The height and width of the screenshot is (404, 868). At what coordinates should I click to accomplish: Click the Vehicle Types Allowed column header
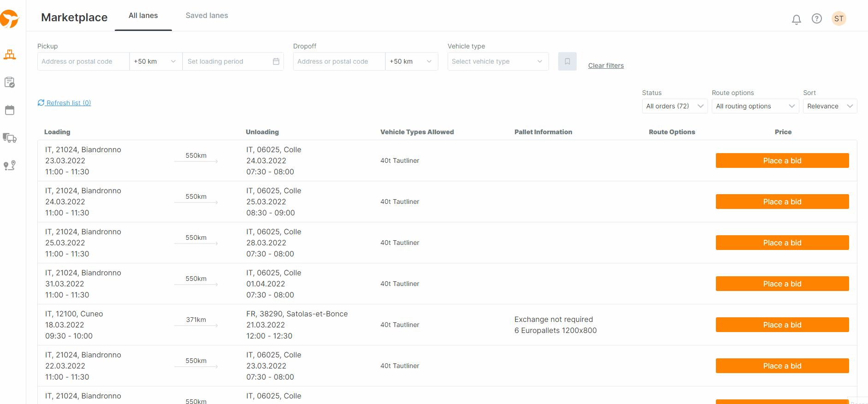(417, 132)
